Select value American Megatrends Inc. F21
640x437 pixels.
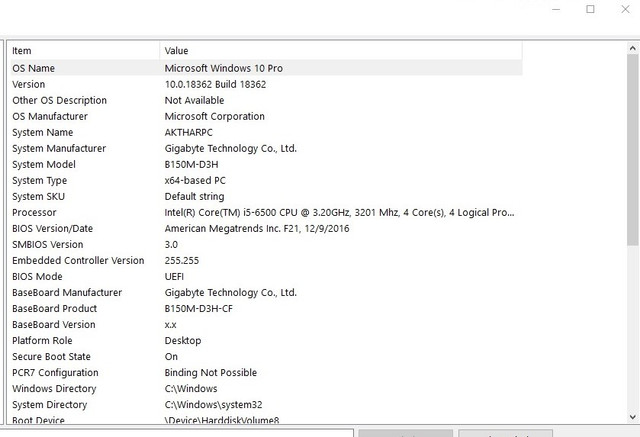[x=257, y=228]
